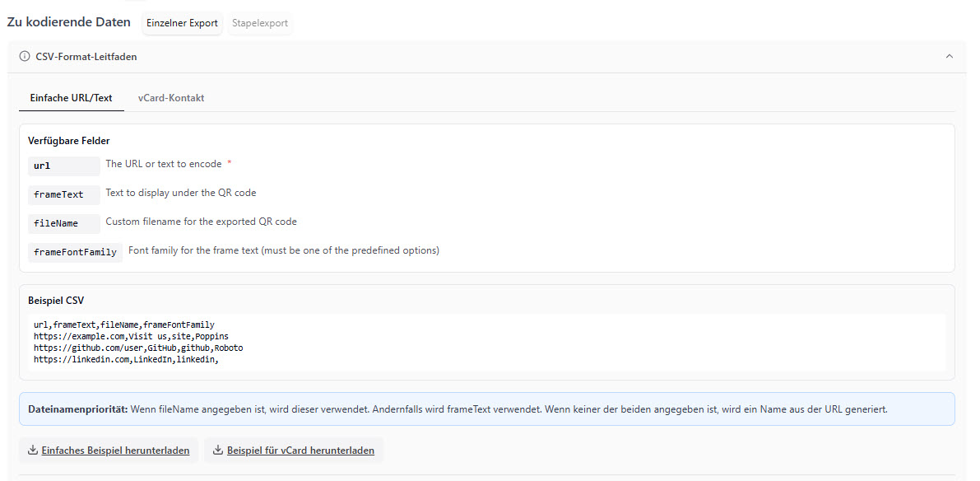Click download icon for vCard Beispiel
The image size is (980, 481).
coord(218,451)
